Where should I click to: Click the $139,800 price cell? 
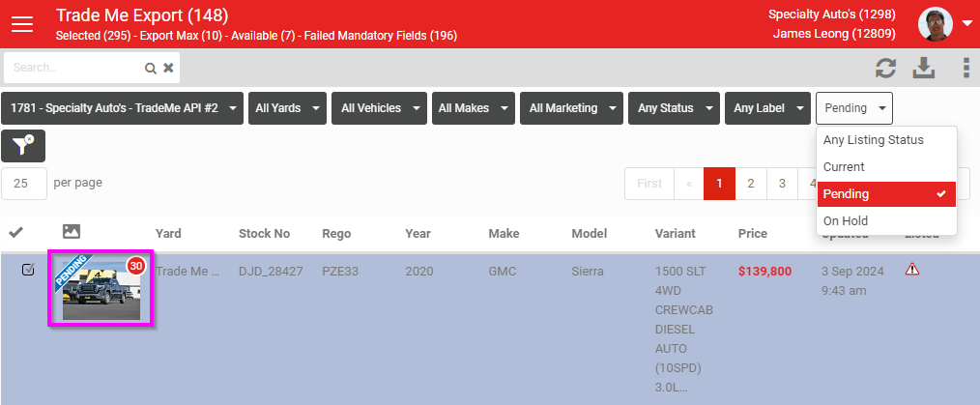[x=764, y=272]
